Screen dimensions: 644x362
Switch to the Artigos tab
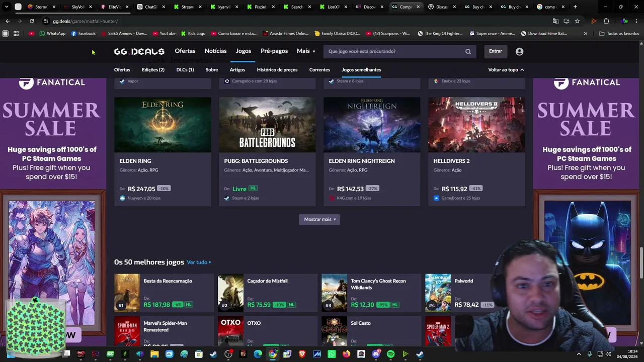point(237,70)
